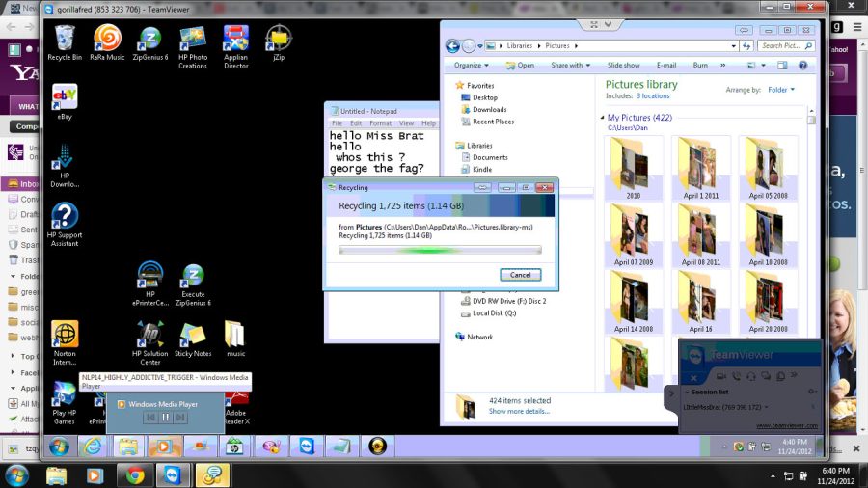Select the Execute ZipGenius 6 icon

[x=193, y=285]
